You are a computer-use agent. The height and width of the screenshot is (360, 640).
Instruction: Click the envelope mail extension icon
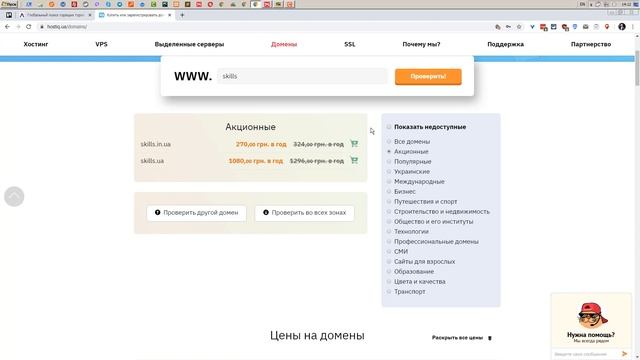point(586,27)
